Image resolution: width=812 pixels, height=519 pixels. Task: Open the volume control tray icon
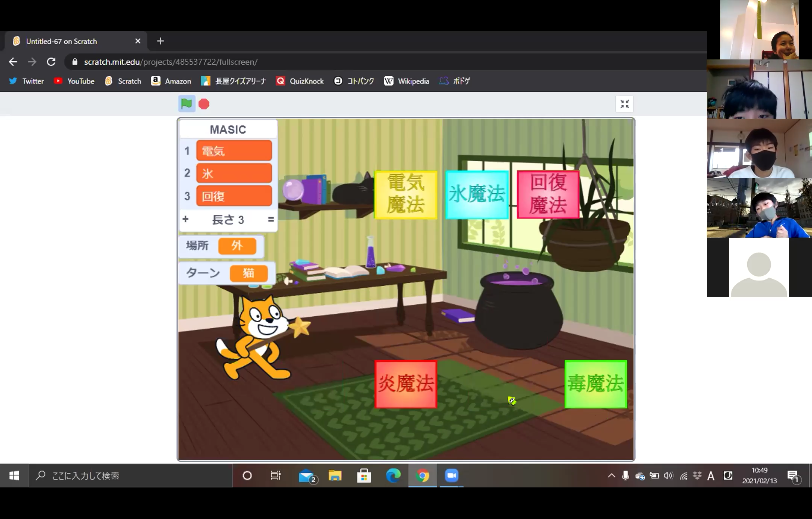tap(668, 476)
